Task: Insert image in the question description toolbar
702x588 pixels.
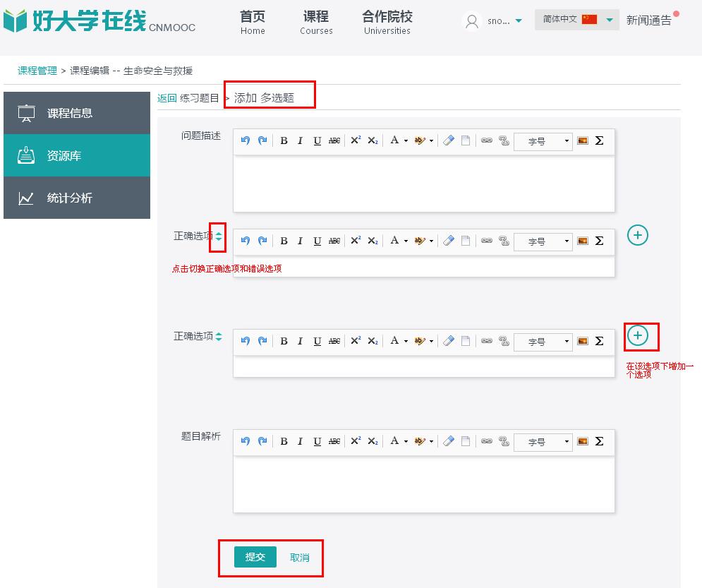Action: coord(582,140)
